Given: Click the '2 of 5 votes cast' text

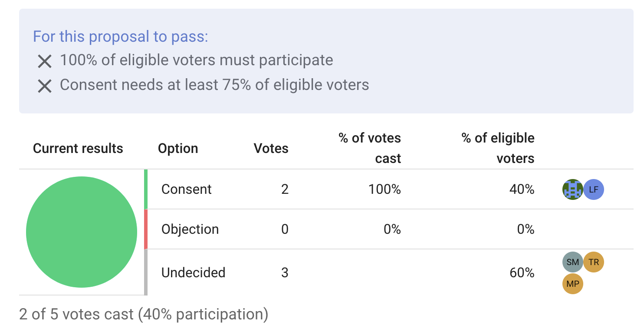Looking at the screenshot, I should [x=144, y=313].
